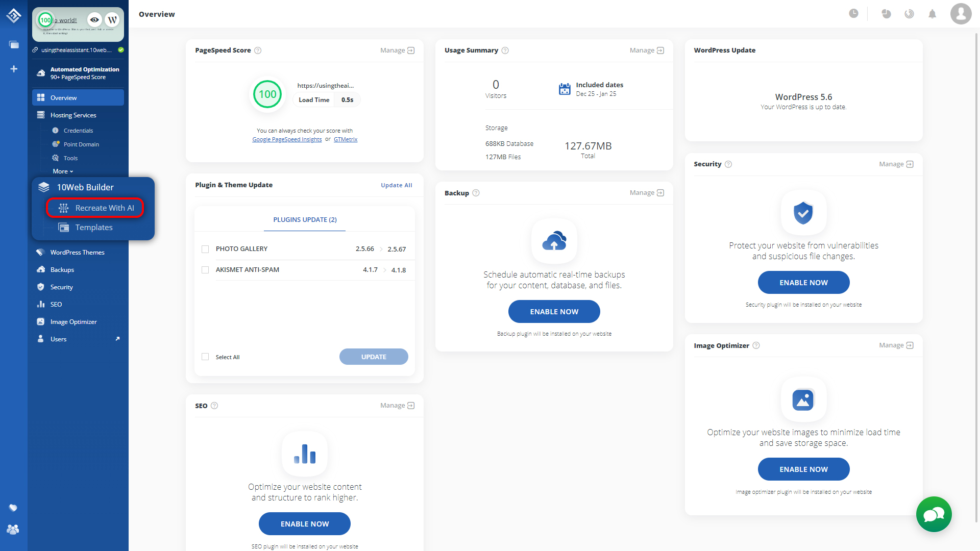980x551 pixels.
Task: Click Manage in the PageSpeed Score card
Action: 397,51
